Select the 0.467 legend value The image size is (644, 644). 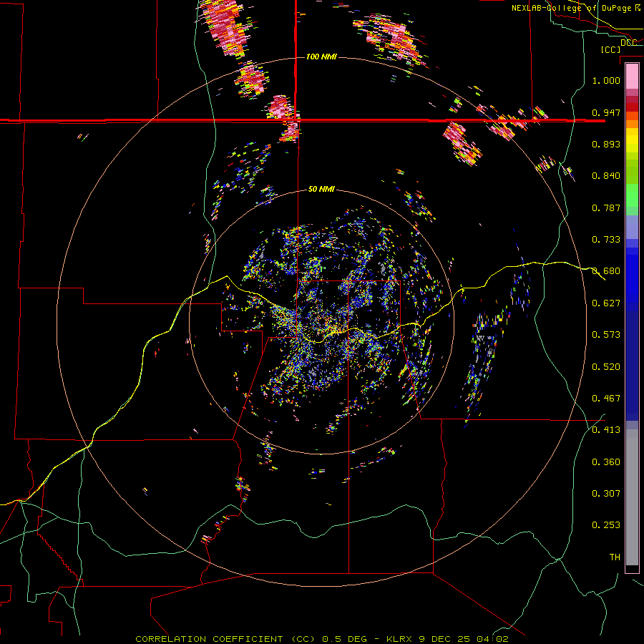606,399
